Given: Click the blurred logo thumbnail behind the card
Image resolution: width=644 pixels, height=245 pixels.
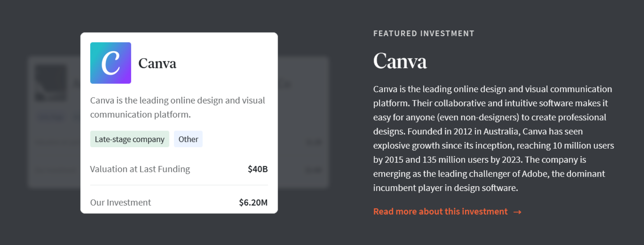Looking at the screenshot, I should [x=51, y=83].
